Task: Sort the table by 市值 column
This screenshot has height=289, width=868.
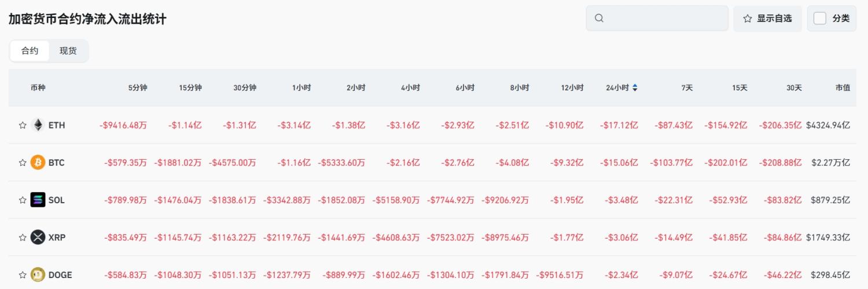Action: [843, 88]
